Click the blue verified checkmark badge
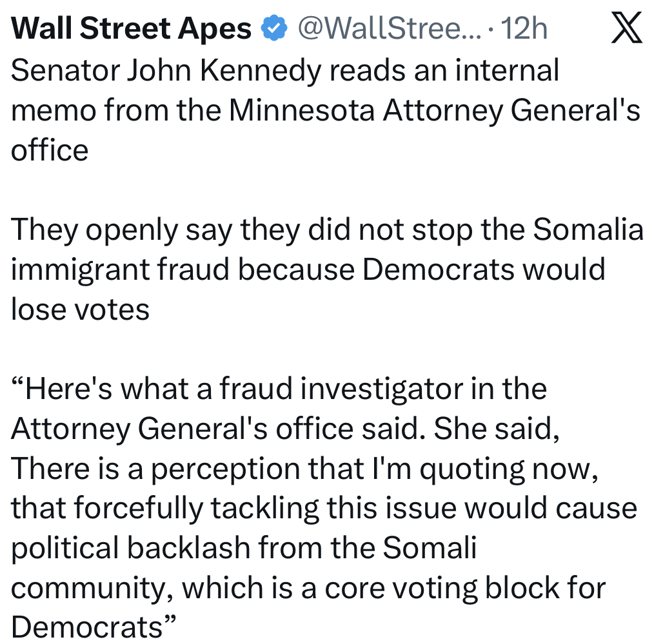The height and width of the screenshot is (644, 654). coord(272,28)
